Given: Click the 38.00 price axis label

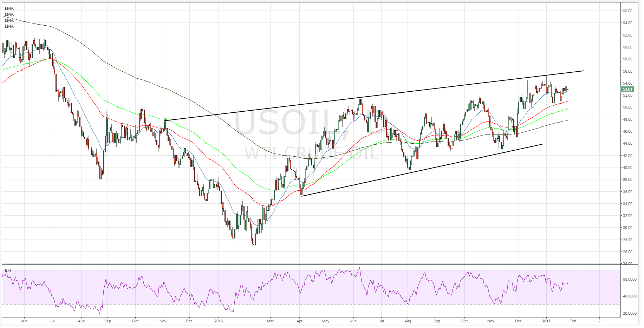Looking at the screenshot, I should pos(627,179).
